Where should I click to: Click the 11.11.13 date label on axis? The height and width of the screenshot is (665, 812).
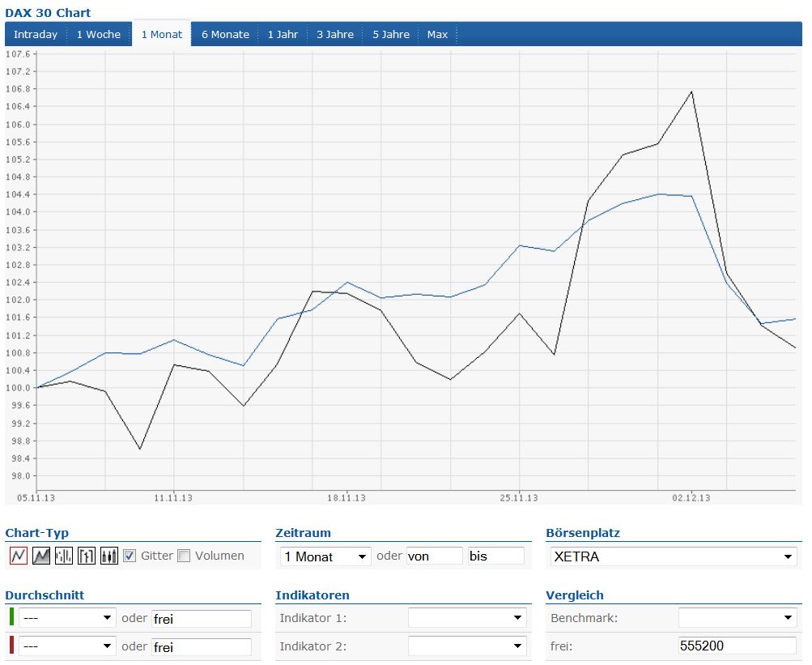(173, 498)
